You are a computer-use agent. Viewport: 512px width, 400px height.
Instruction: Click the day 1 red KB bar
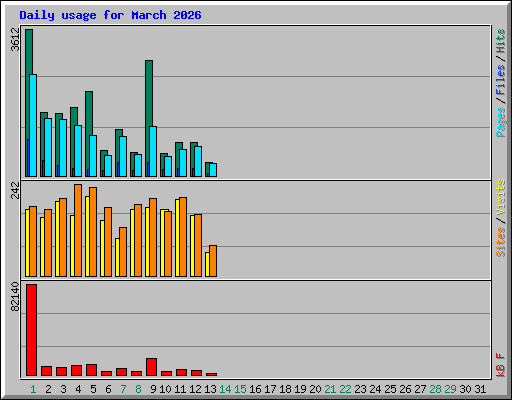(x=31, y=330)
